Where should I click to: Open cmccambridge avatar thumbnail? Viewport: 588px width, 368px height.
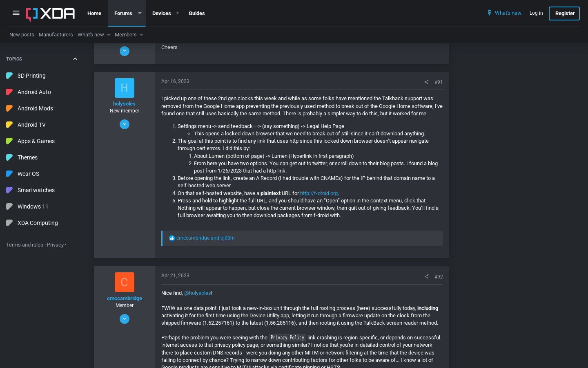125,282
